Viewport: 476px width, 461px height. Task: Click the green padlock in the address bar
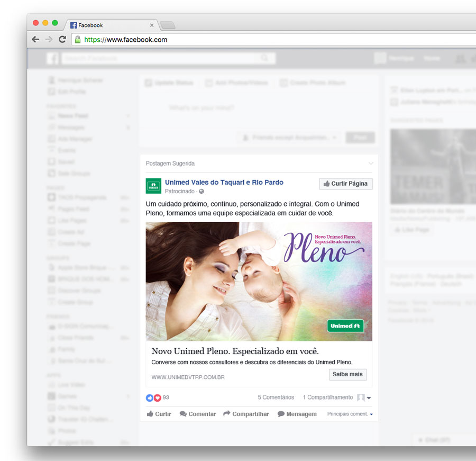78,40
